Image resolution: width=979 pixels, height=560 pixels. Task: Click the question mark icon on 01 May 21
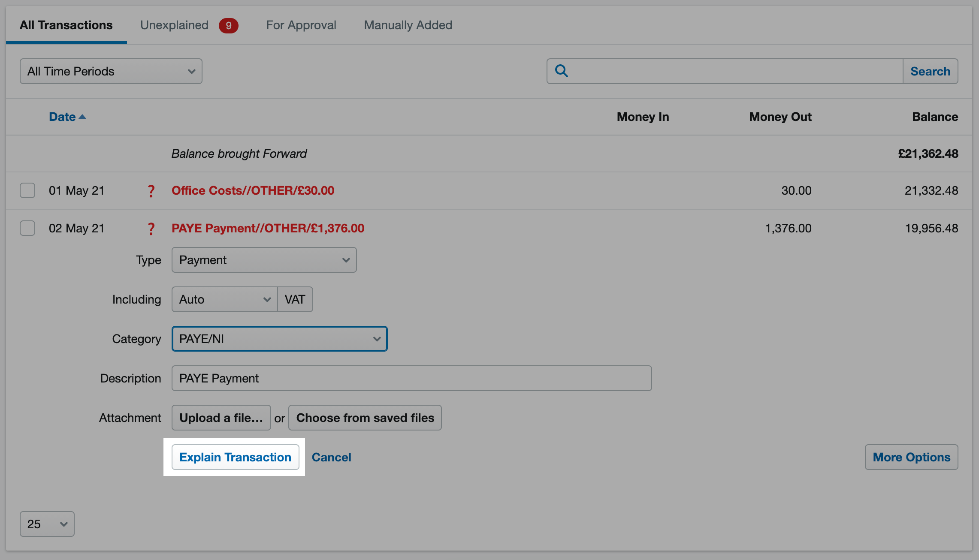[x=151, y=190]
